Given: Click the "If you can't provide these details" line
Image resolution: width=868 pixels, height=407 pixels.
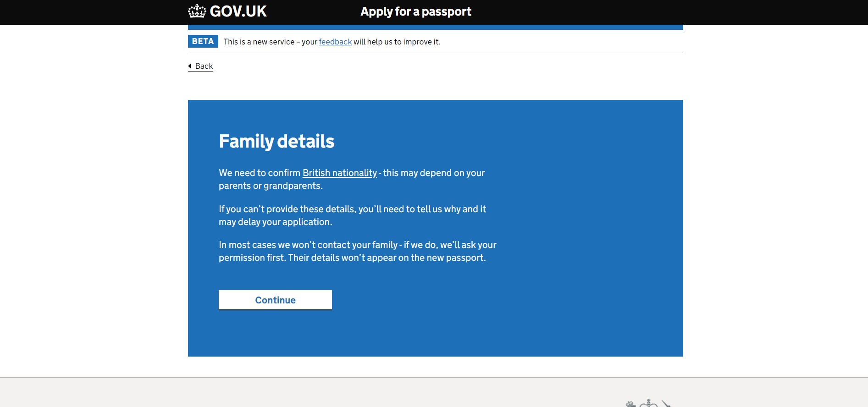Looking at the screenshot, I should (x=352, y=209).
